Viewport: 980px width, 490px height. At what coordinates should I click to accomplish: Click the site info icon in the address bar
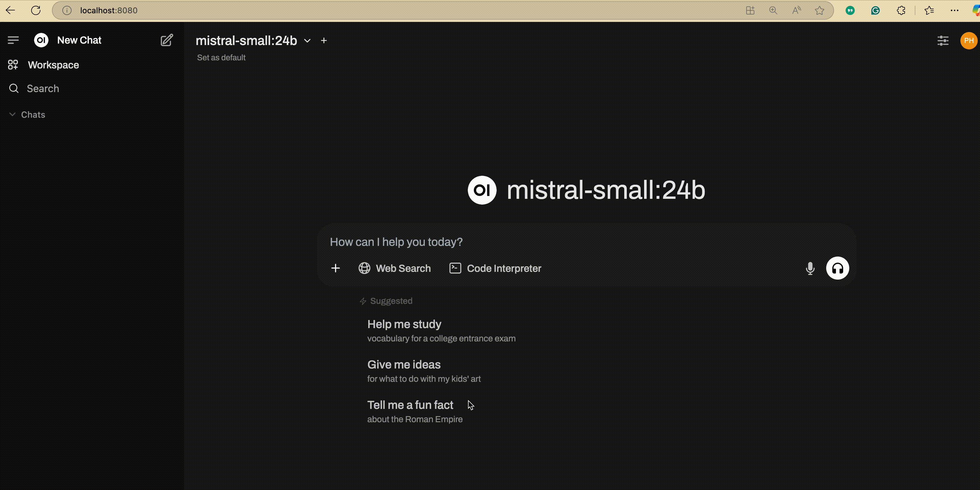click(x=67, y=10)
